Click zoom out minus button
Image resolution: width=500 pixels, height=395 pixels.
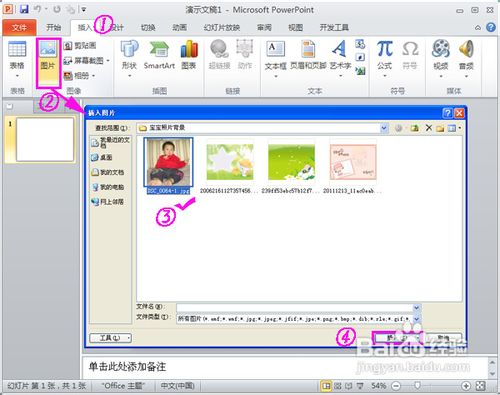pos(396,386)
